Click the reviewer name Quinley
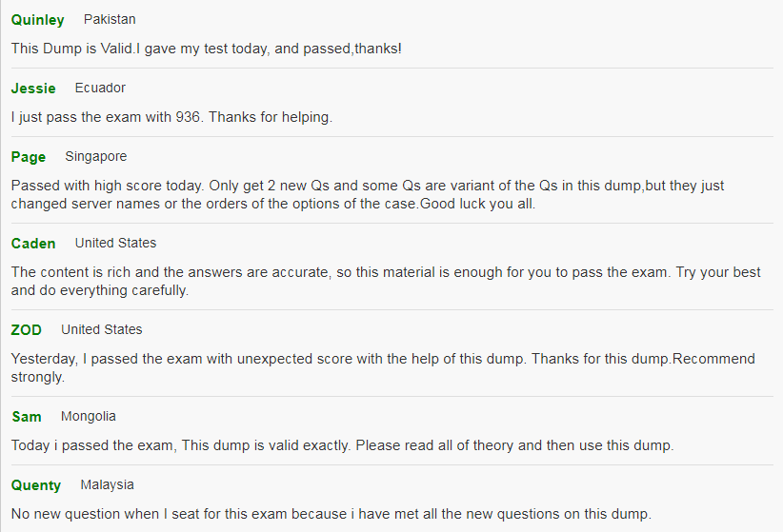This screenshot has width=783, height=532. [37, 20]
